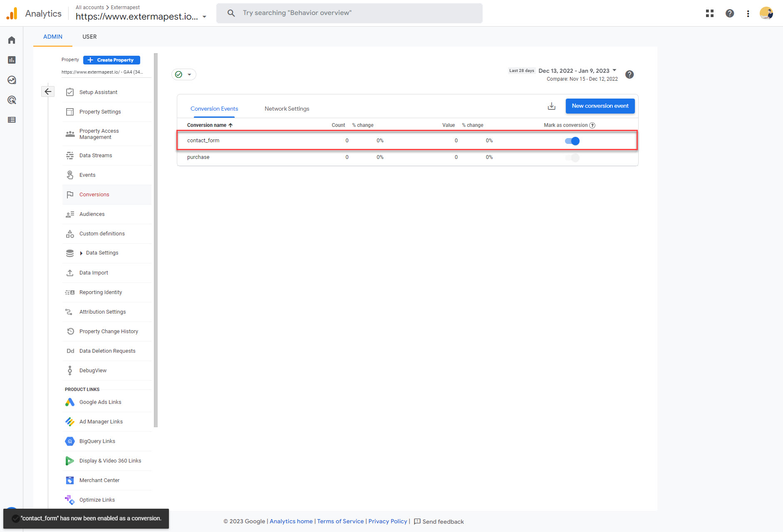
Task: Click the Home icon in left sidebar
Action: point(12,40)
